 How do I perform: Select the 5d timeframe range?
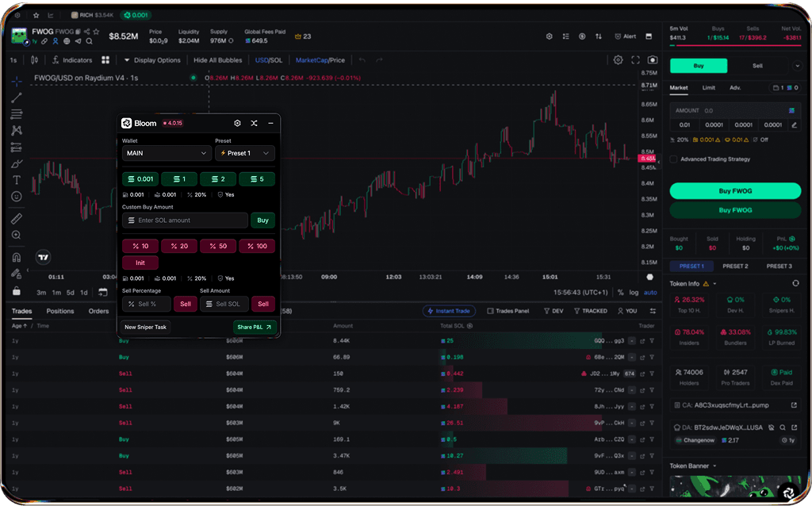[71, 293]
